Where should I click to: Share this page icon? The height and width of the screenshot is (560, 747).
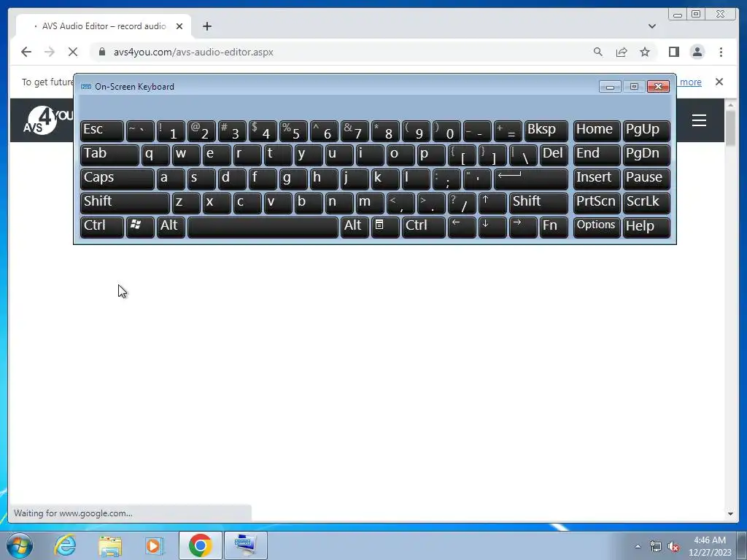click(622, 52)
